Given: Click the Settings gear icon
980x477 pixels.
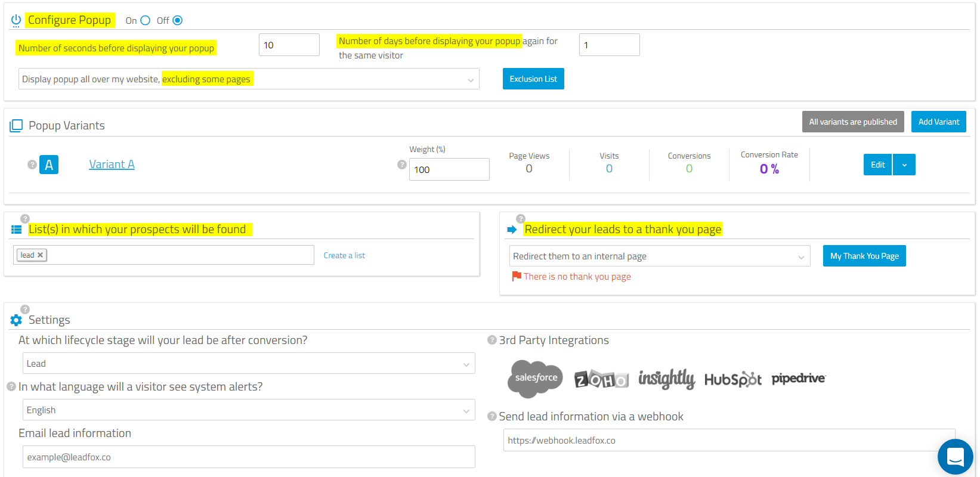Looking at the screenshot, I should (x=16, y=320).
